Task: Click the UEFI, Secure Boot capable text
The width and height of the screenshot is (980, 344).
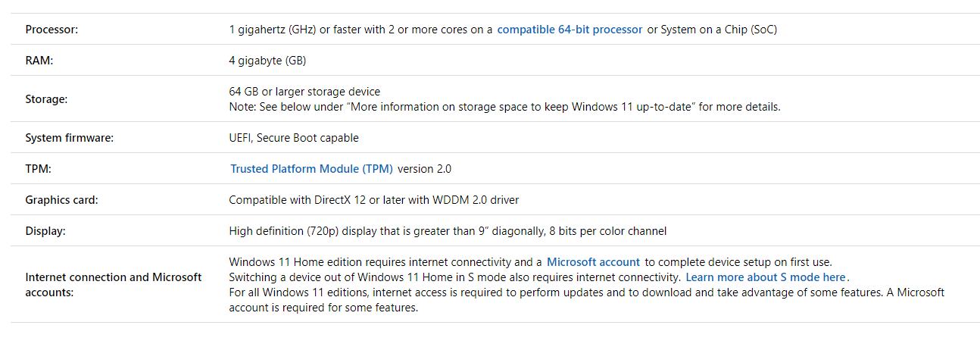Action: click(294, 138)
